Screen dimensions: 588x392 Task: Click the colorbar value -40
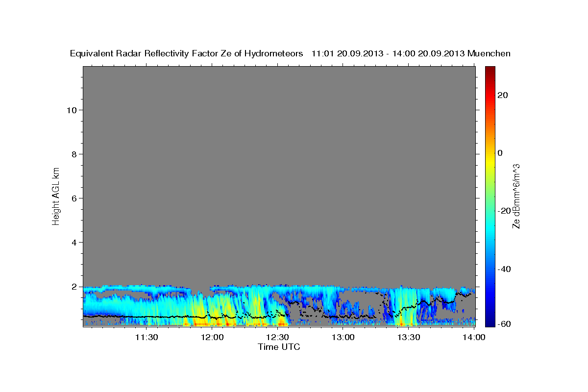pyautogui.click(x=503, y=269)
